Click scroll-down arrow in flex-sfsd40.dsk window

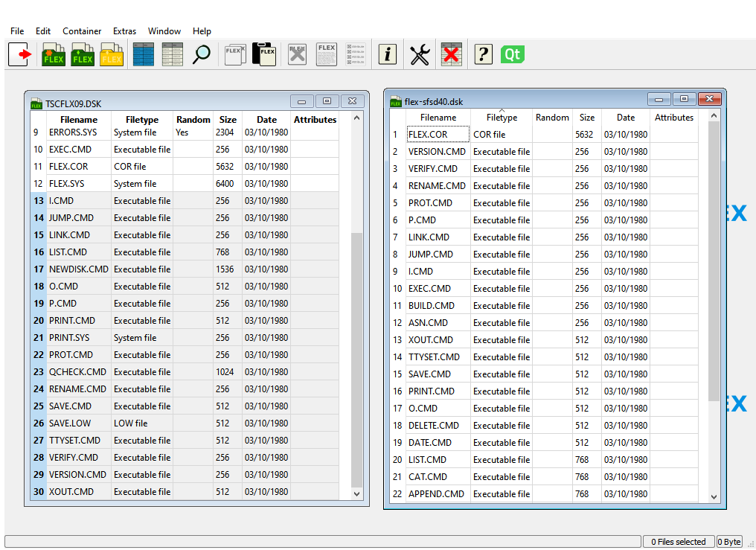[714, 496]
